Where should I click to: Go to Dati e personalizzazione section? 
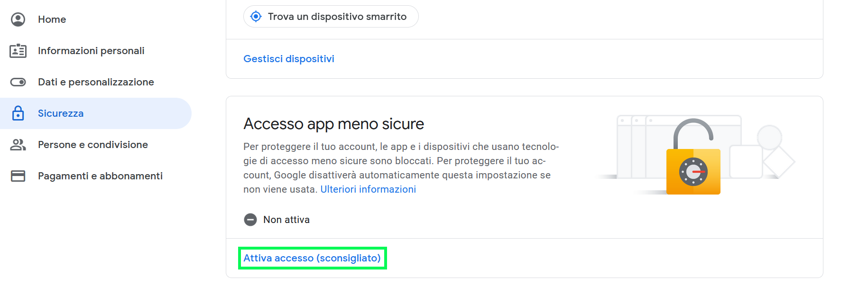click(x=96, y=82)
